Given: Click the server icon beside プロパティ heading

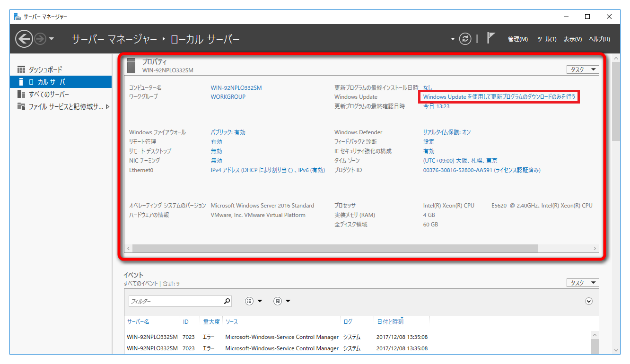Looking at the screenshot, I should click(131, 66).
